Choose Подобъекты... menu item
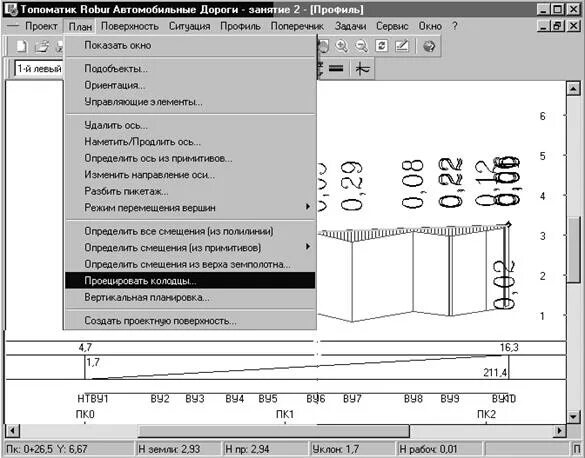 [190, 69]
